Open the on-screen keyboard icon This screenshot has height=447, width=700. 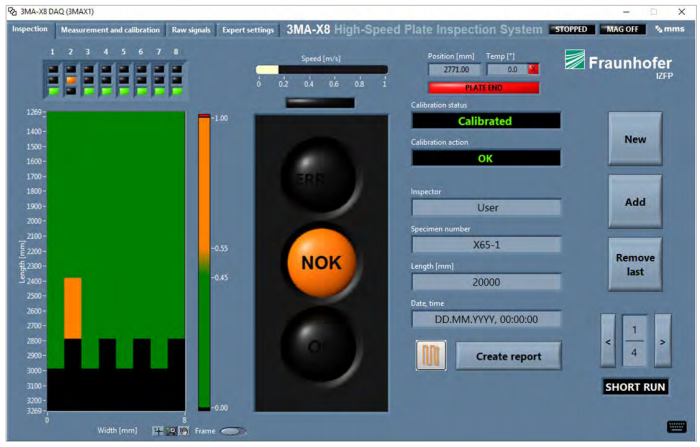point(676,426)
